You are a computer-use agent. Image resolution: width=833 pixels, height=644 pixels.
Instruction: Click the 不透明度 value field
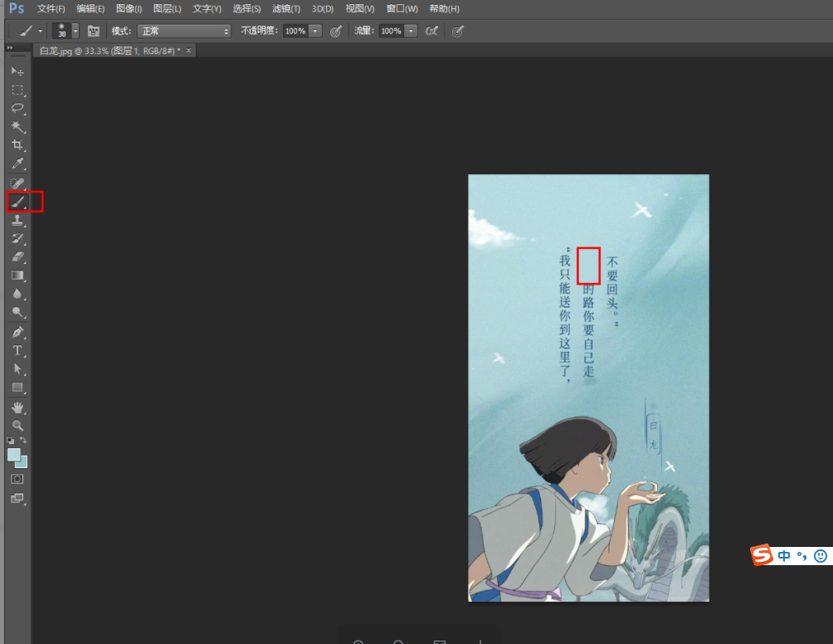tap(295, 31)
